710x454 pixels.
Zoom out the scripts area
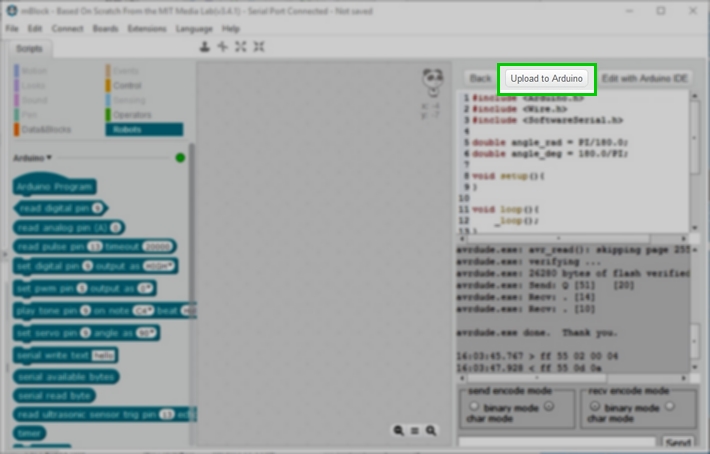398,430
